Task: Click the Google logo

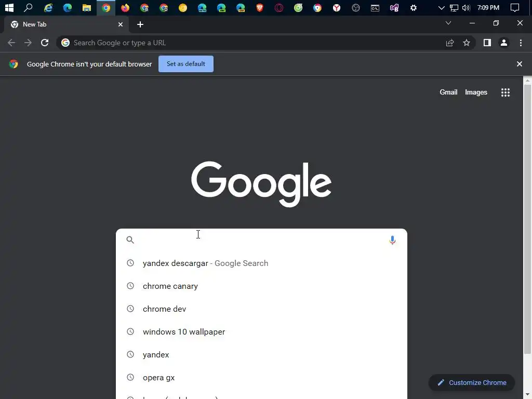Action: (x=261, y=184)
